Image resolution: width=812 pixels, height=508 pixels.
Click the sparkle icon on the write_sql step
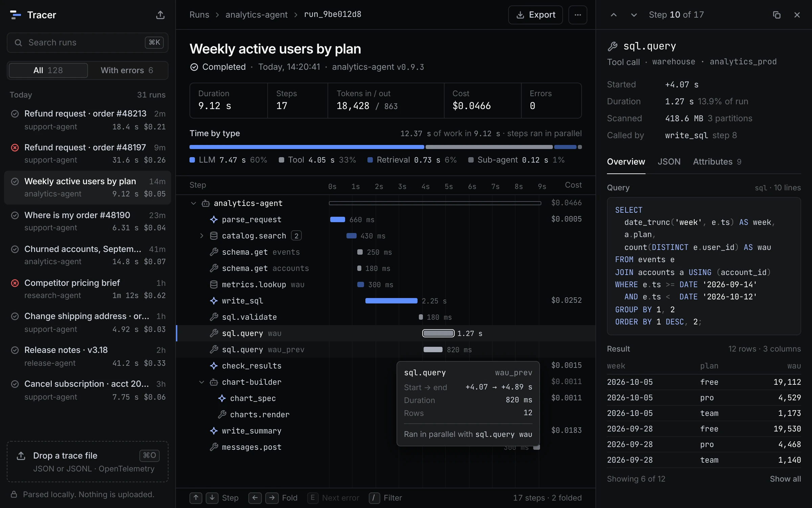pyautogui.click(x=214, y=301)
